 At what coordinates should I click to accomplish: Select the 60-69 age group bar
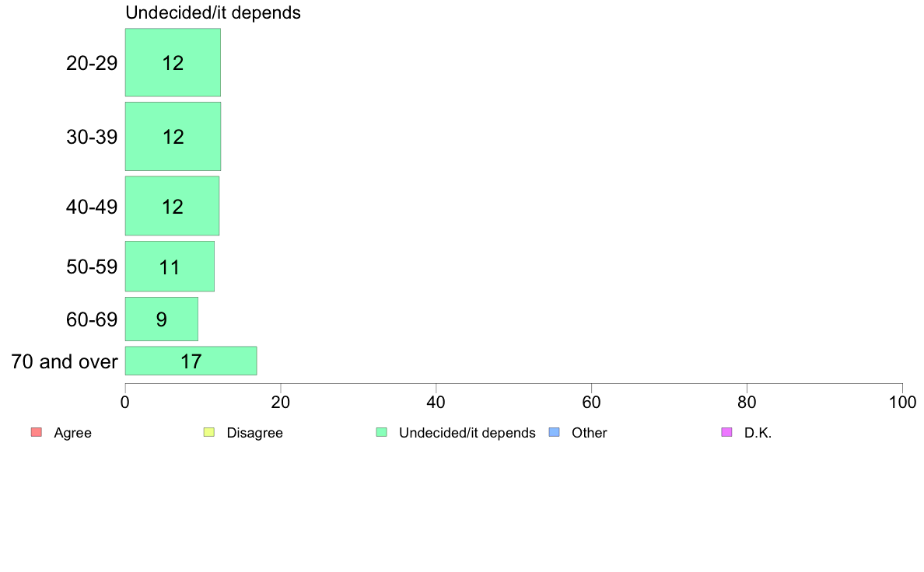(161, 319)
